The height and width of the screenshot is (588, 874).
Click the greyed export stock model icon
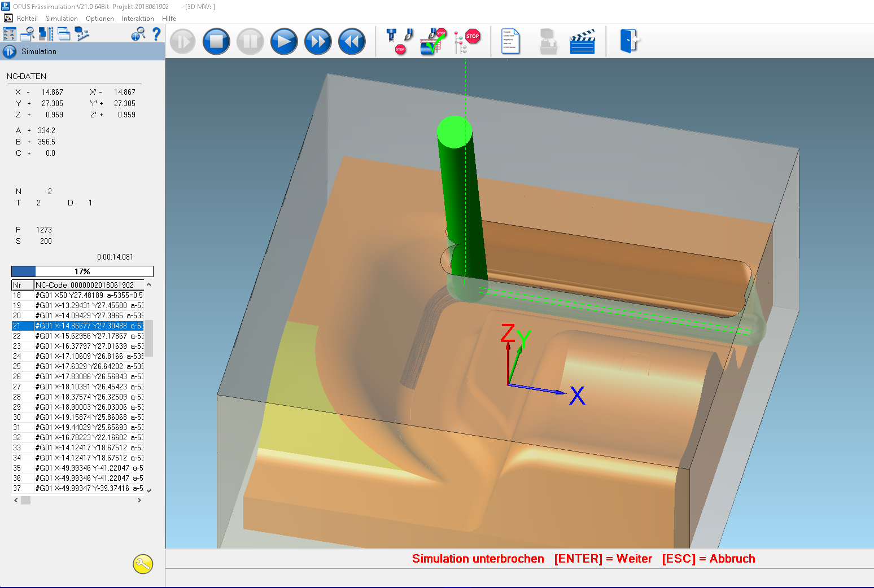(x=548, y=42)
